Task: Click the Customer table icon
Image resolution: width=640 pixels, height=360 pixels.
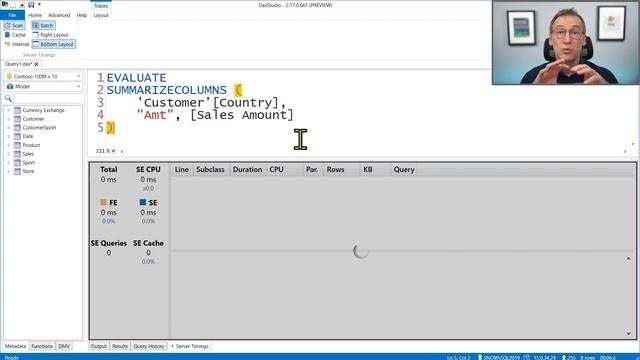Action: point(17,119)
